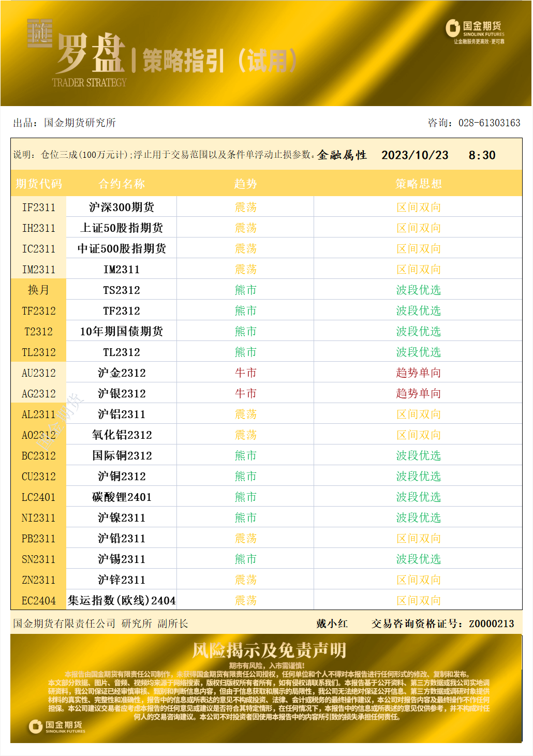
Task: Click 上证50股指期货 contract name
Action: pos(122,228)
